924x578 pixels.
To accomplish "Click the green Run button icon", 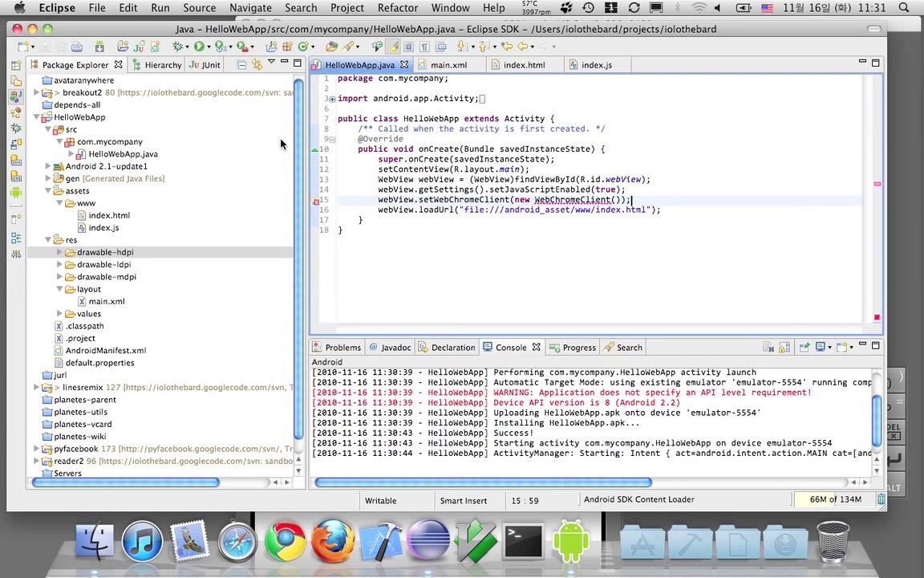I will click(199, 46).
